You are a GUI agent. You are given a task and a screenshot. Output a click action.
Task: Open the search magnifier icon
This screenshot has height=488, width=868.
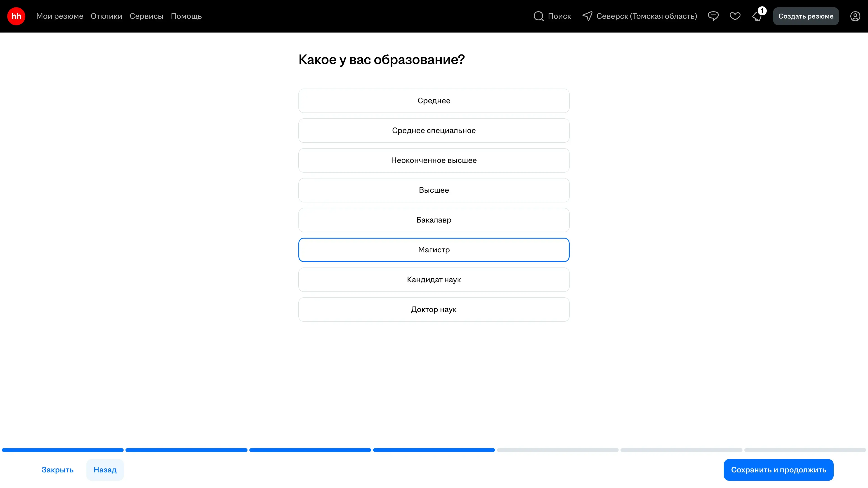click(x=538, y=16)
